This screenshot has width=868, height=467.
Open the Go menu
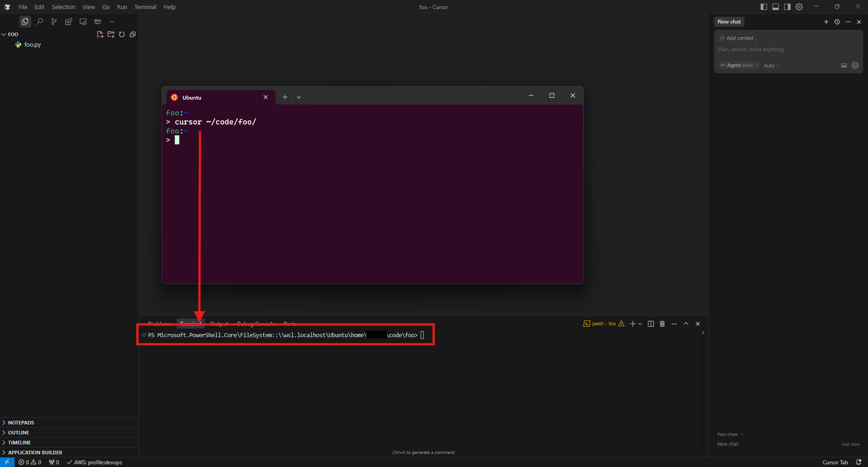coord(106,7)
